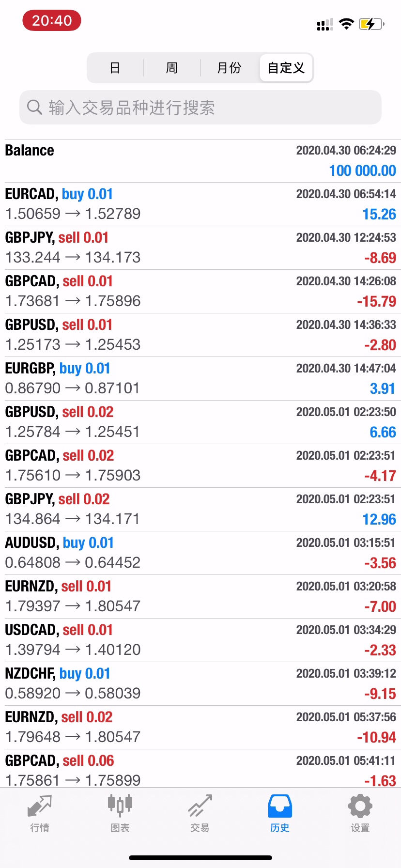Viewport: 401px width, 868px height.
Task: Select the Day (日) period segment
Action: pyautogui.click(x=115, y=68)
